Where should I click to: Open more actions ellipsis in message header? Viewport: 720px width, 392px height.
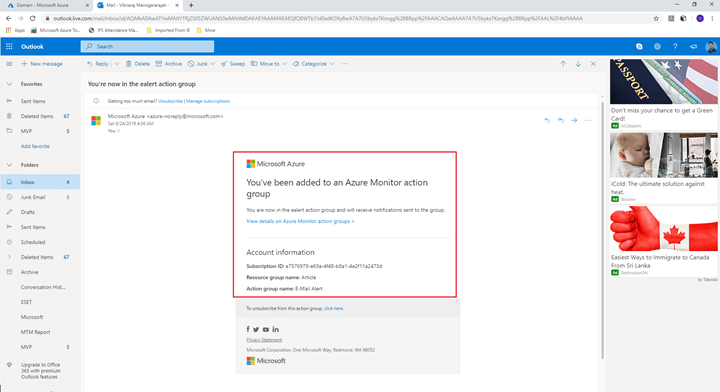(587, 120)
